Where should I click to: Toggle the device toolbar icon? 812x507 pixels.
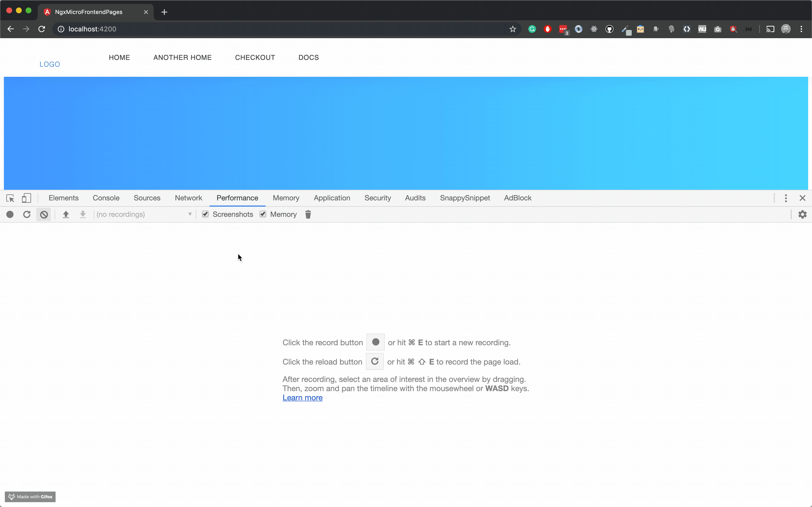coord(27,198)
